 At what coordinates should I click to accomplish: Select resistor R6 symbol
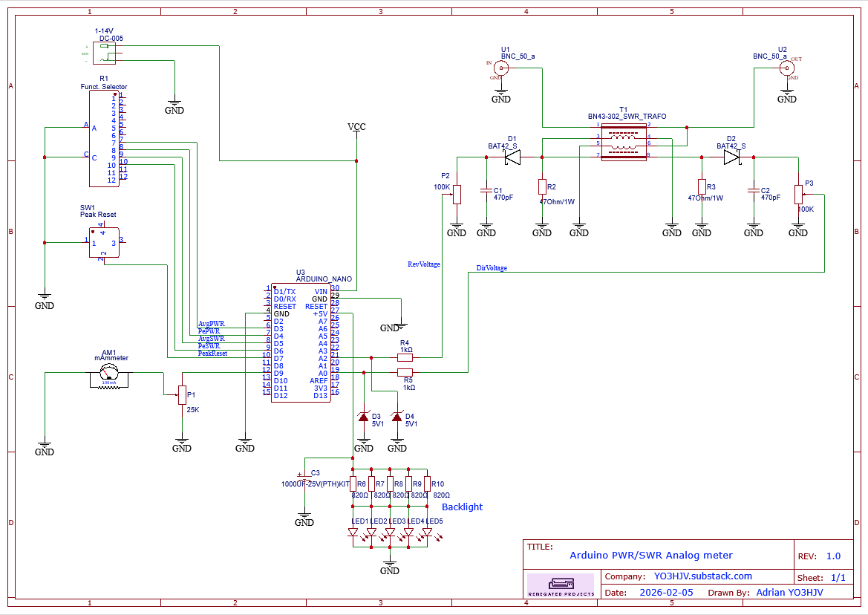pos(353,484)
